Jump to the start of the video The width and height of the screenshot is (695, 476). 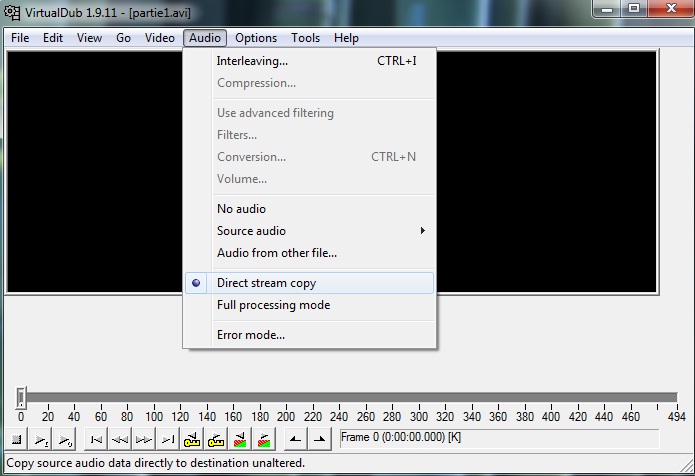coord(96,439)
